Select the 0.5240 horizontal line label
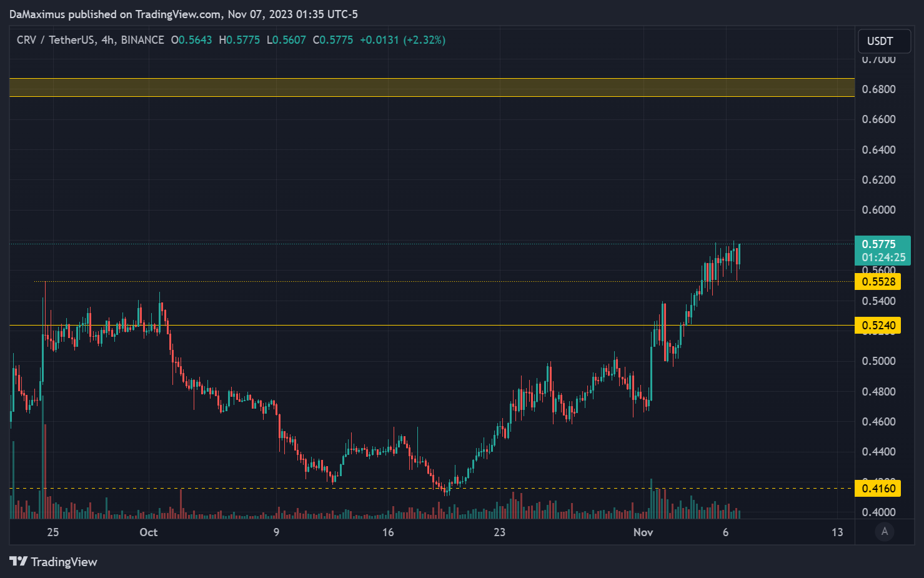The image size is (924, 578). coord(878,326)
